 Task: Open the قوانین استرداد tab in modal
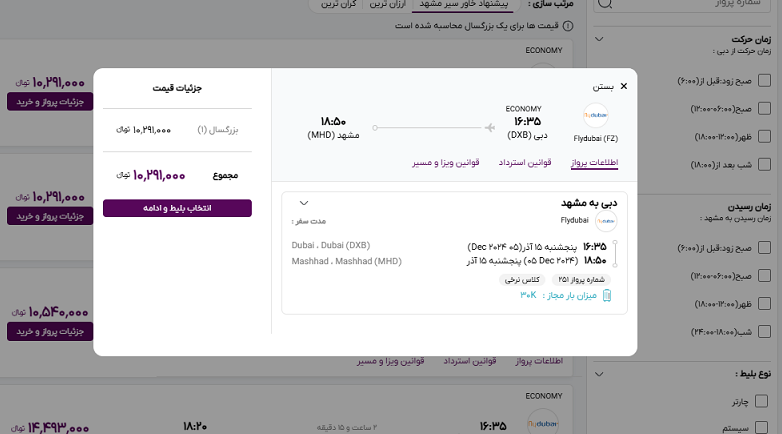[x=525, y=163]
